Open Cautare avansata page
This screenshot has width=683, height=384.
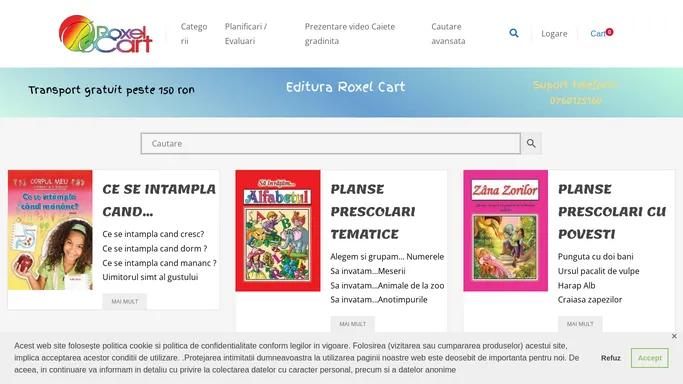coord(448,34)
